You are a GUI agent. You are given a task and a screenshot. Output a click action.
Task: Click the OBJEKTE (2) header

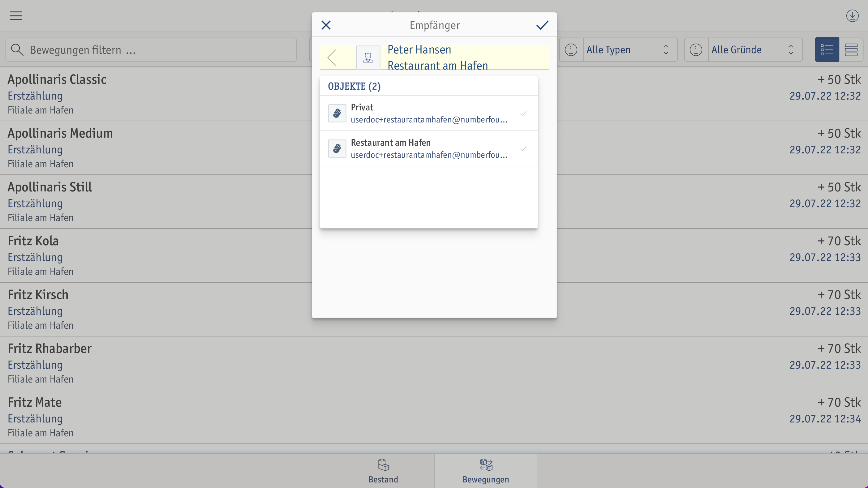pyautogui.click(x=354, y=86)
